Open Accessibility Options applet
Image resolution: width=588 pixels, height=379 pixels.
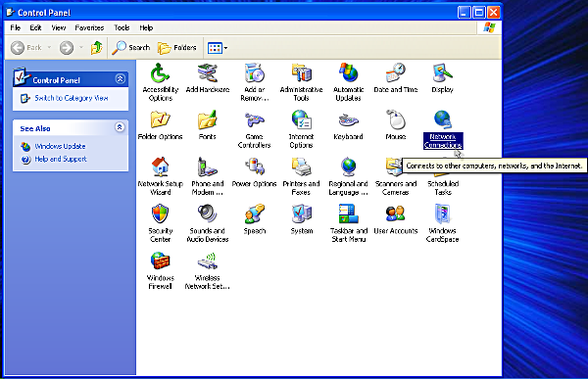tap(160, 82)
